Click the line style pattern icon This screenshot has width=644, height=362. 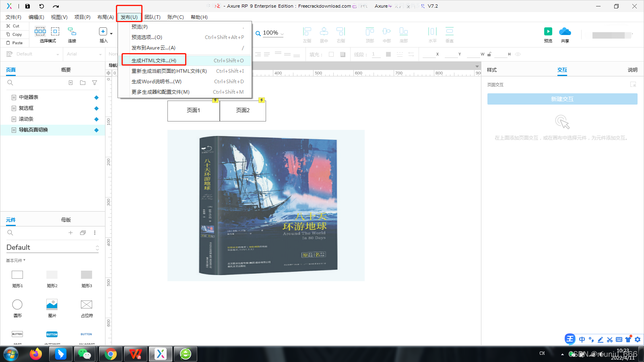(x=400, y=54)
